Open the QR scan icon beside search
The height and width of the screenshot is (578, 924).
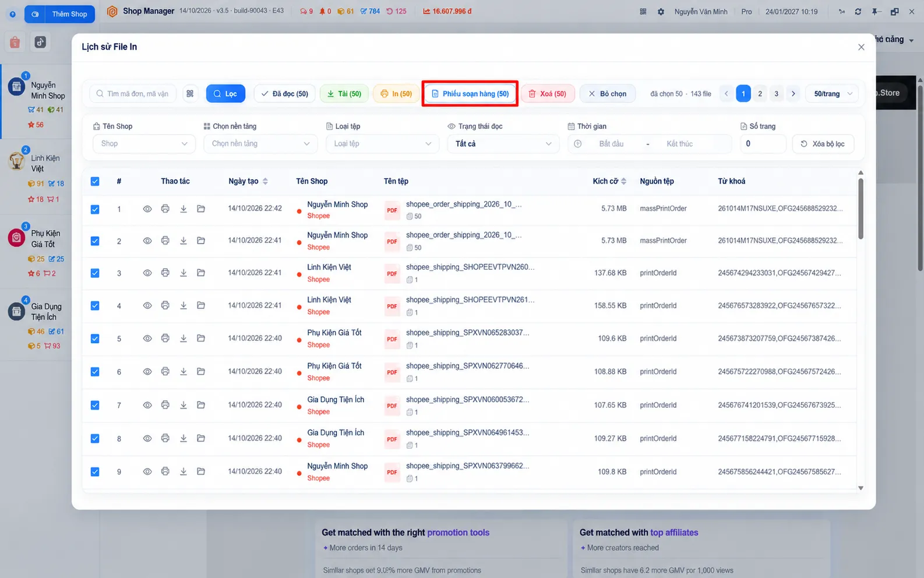190,94
